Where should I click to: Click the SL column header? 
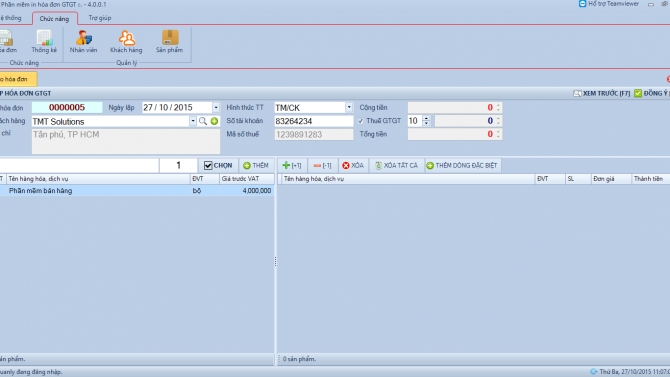pos(578,179)
